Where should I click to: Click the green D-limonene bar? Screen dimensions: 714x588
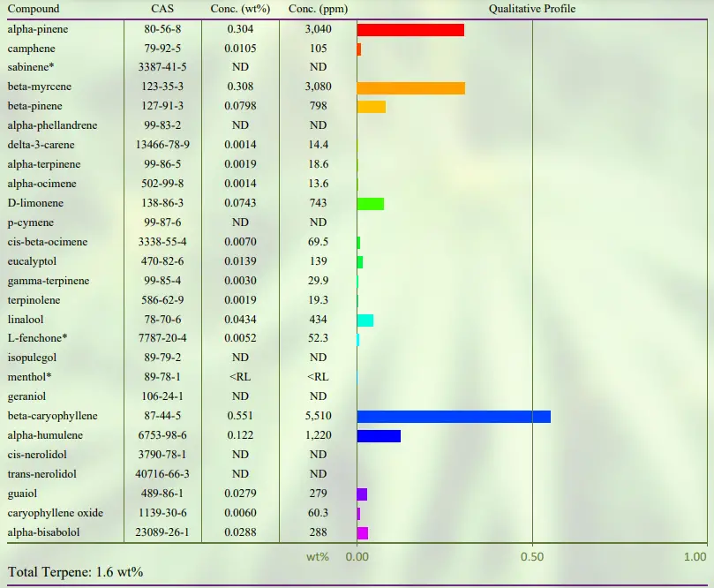tap(370, 204)
